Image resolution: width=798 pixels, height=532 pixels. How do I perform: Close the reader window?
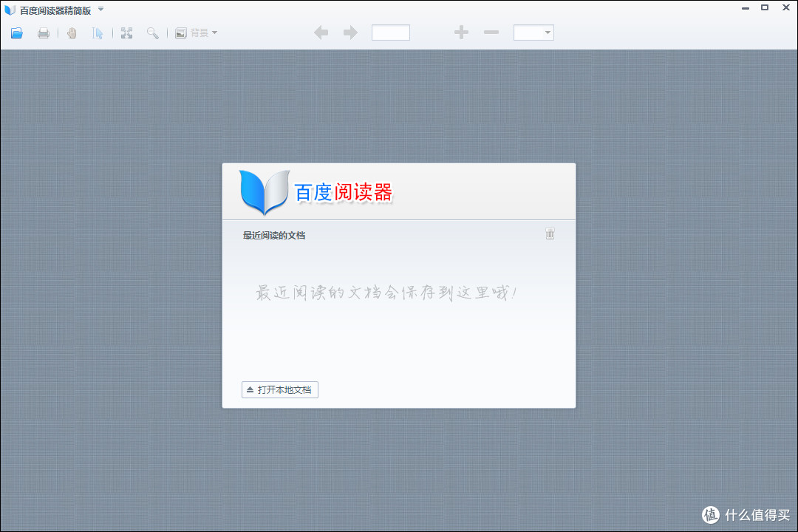pos(785,7)
